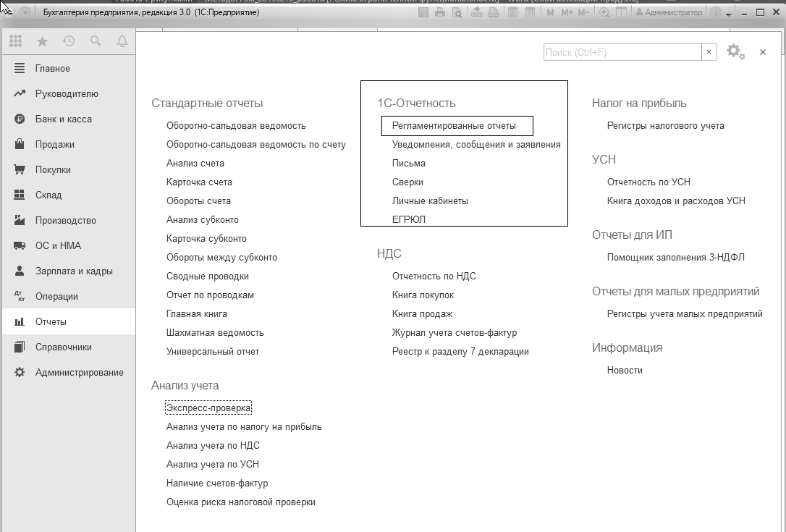Click the M memory button
Image resolution: width=786 pixels, height=532 pixels.
point(550,12)
